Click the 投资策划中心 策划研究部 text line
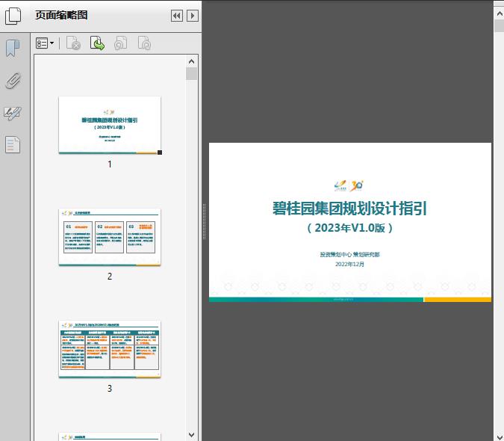 349,254
